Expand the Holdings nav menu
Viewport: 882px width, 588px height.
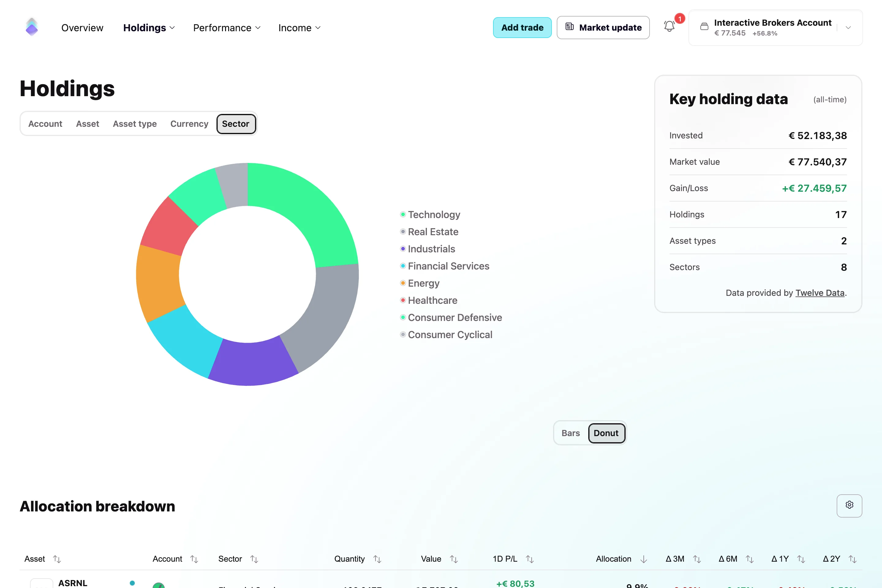tap(149, 28)
